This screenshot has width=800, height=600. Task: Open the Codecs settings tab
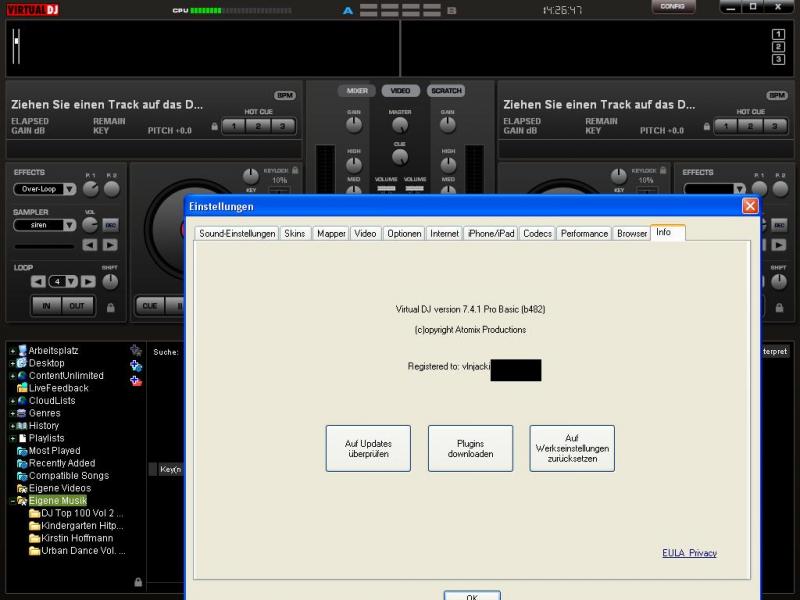pyautogui.click(x=537, y=233)
